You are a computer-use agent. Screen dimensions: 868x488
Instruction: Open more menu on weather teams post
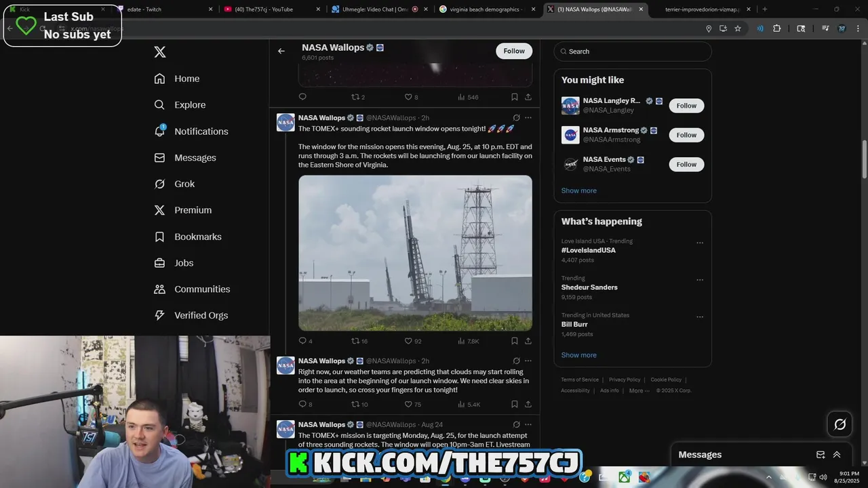point(528,361)
